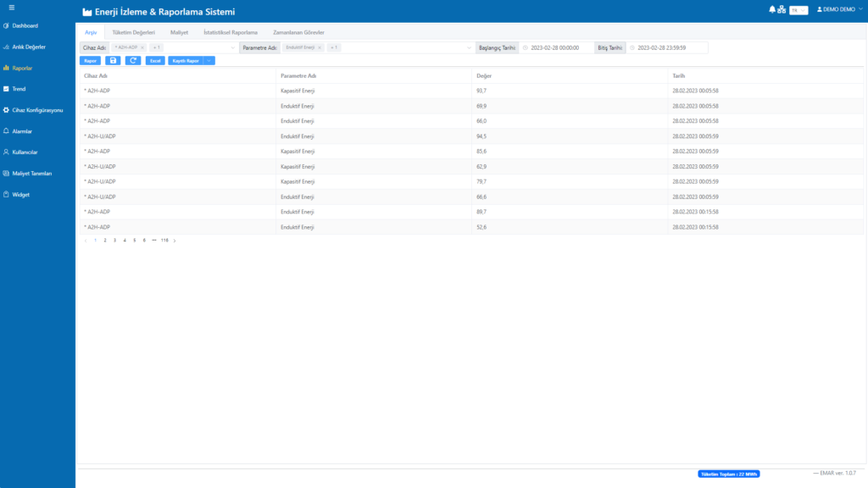This screenshot has height=488, width=868.
Task: Click the Widget sidebar icon
Action: click(6, 194)
